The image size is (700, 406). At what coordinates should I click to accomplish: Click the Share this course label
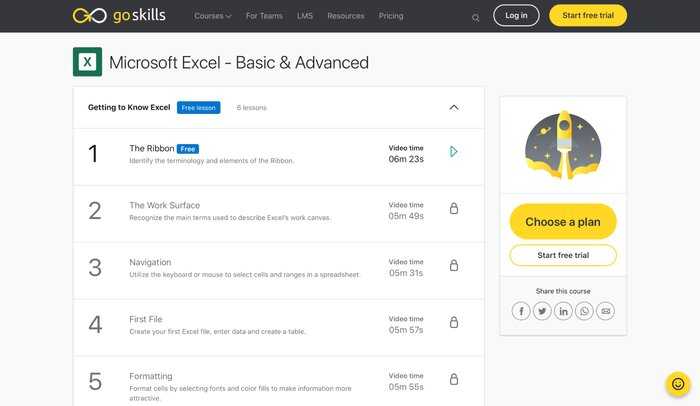[563, 291]
